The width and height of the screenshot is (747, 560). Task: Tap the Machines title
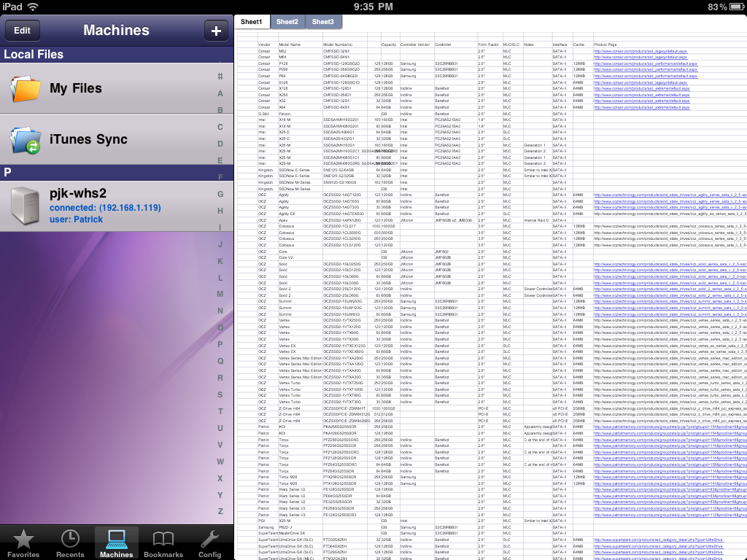[116, 31]
